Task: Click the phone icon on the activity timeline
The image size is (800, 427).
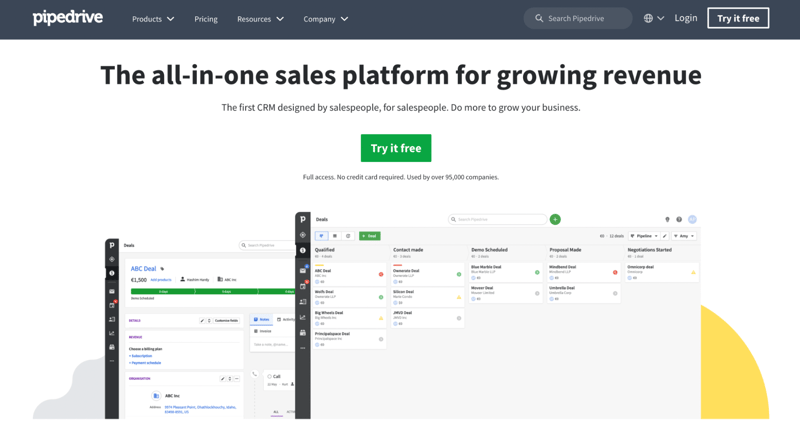Action: (255, 374)
